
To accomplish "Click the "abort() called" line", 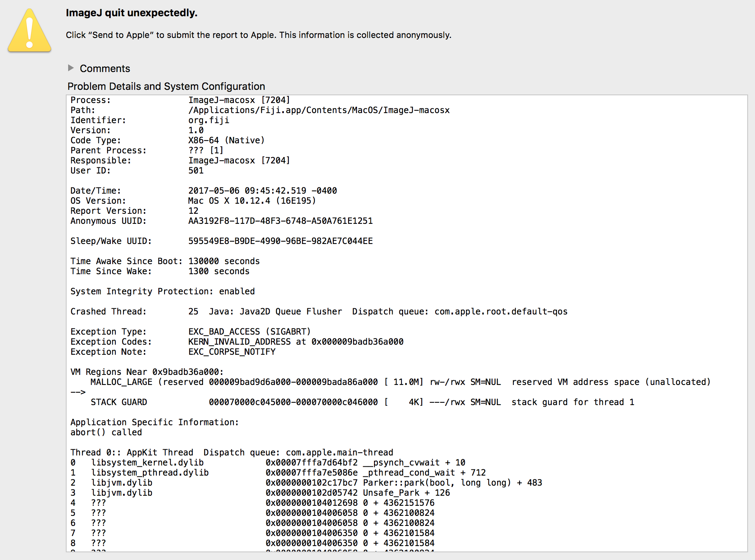I will point(106,433).
